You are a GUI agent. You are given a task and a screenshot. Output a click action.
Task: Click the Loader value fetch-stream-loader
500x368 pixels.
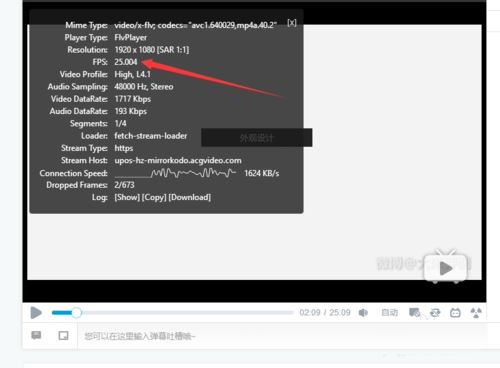151,136
